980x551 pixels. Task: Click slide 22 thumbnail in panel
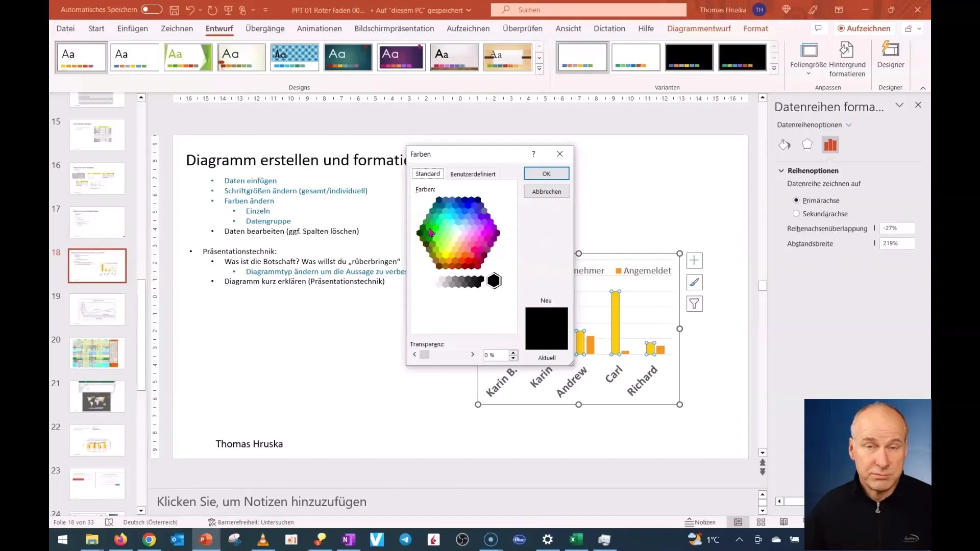coord(97,441)
